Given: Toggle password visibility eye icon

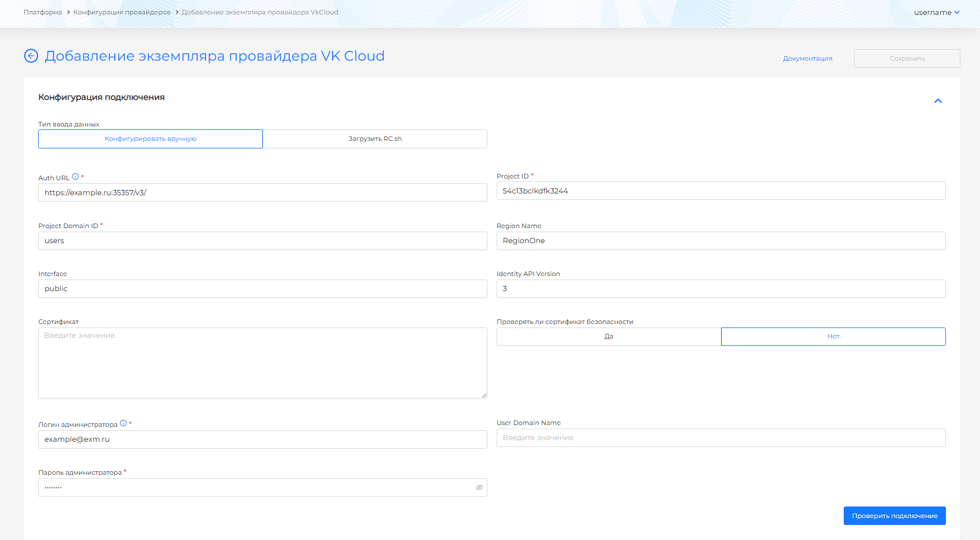Looking at the screenshot, I should pos(479,487).
